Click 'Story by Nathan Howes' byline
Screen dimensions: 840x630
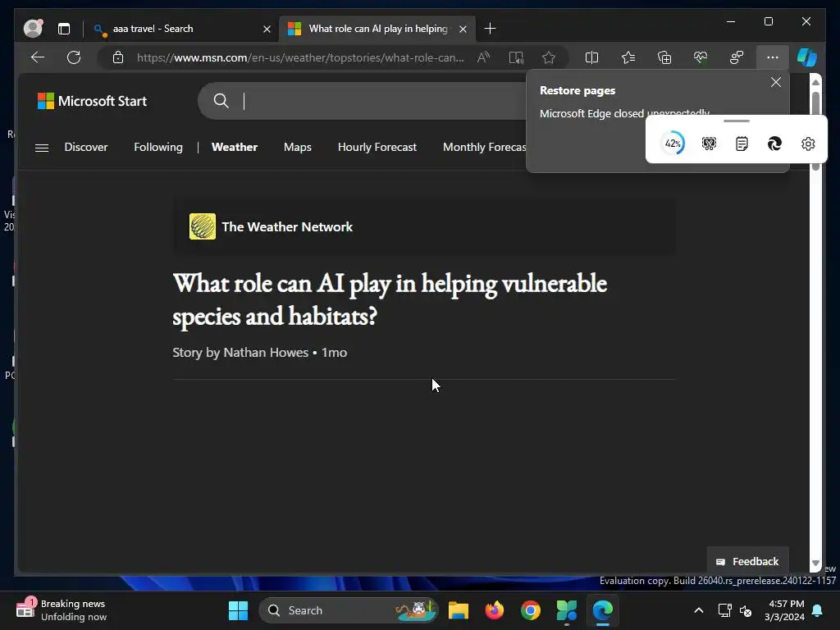click(x=240, y=353)
